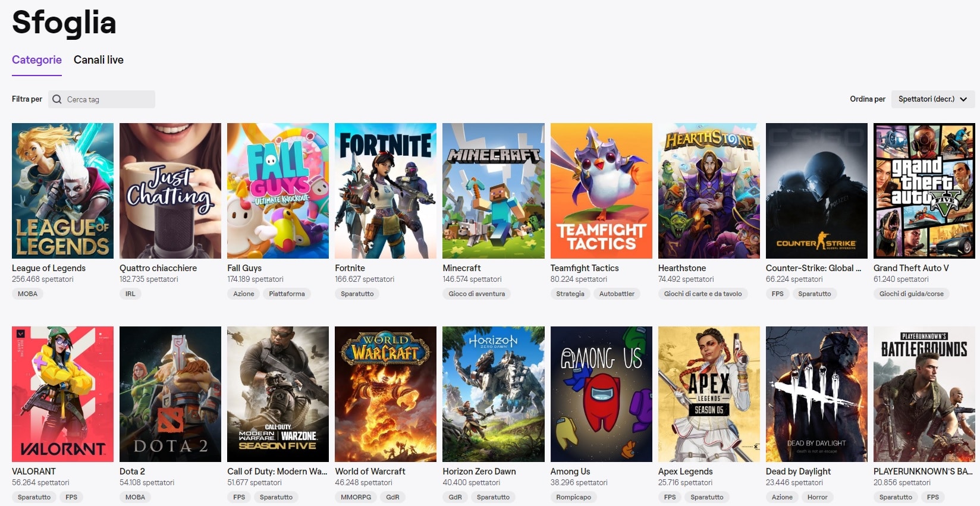Select the Categorie tab

[x=37, y=60]
